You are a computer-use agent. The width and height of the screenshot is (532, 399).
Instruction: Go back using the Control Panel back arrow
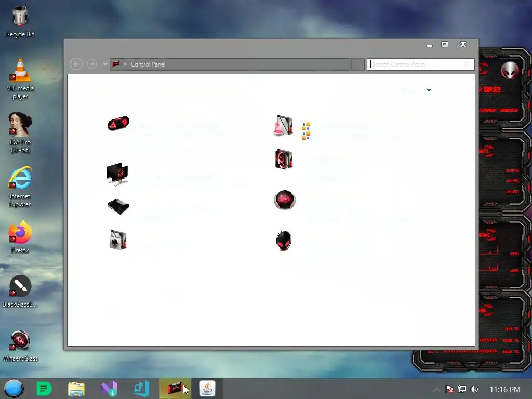(76, 64)
